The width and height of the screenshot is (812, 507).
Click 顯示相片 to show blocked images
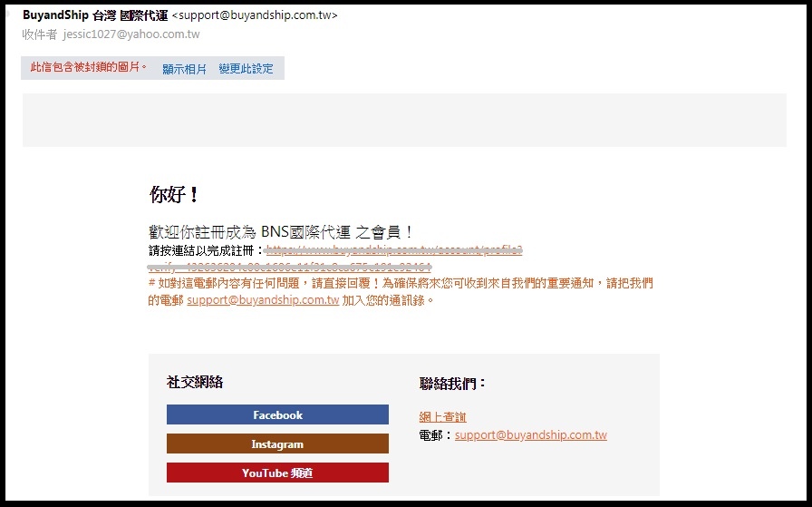(185, 69)
